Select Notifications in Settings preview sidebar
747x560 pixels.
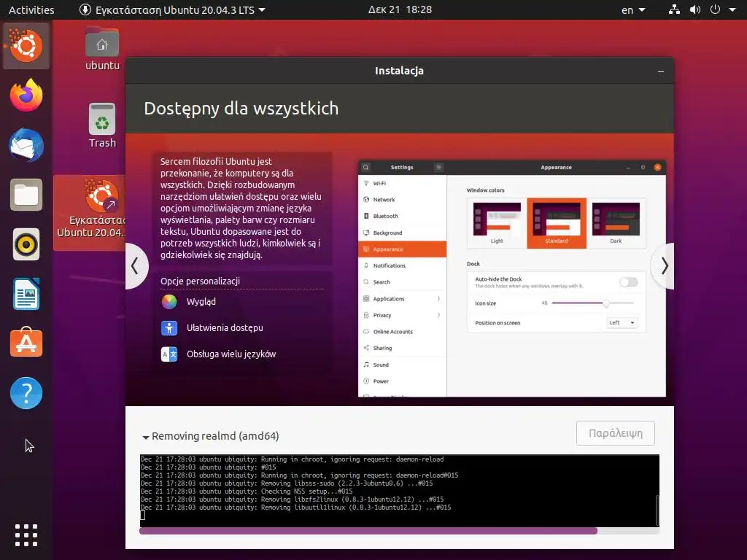coord(402,265)
